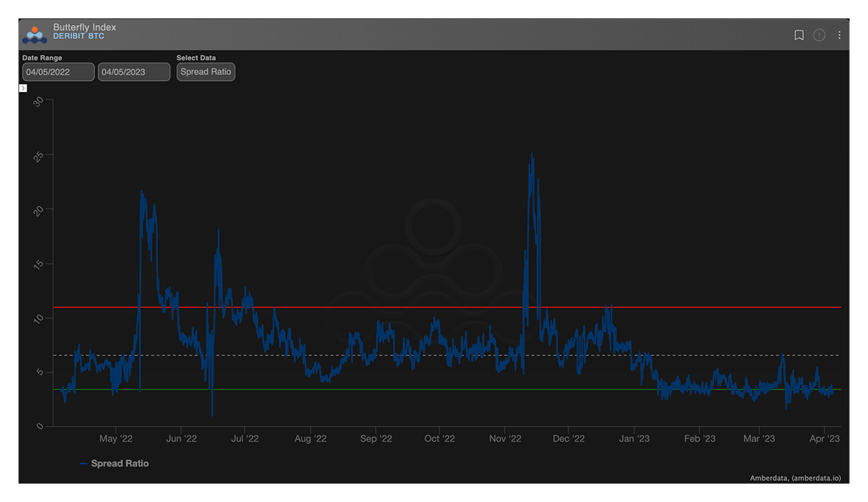
Task: Expand the side panel with the arrow button
Action: (x=23, y=88)
